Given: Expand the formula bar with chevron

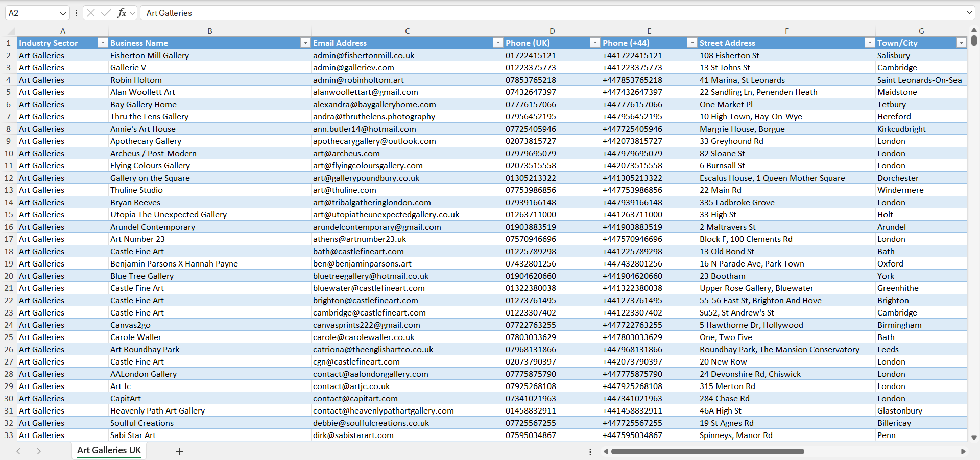Looking at the screenshot, I should (969, 12).
